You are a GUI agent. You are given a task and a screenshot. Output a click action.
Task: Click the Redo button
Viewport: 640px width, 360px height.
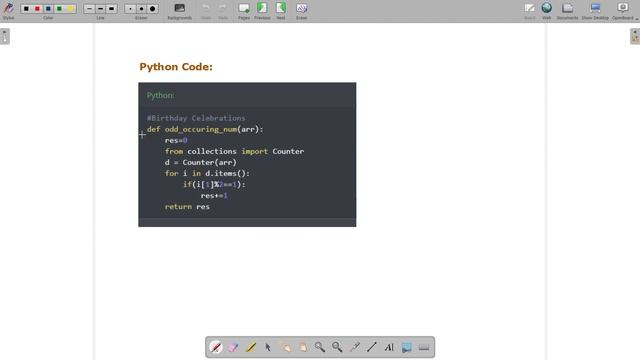pos(223,11)
